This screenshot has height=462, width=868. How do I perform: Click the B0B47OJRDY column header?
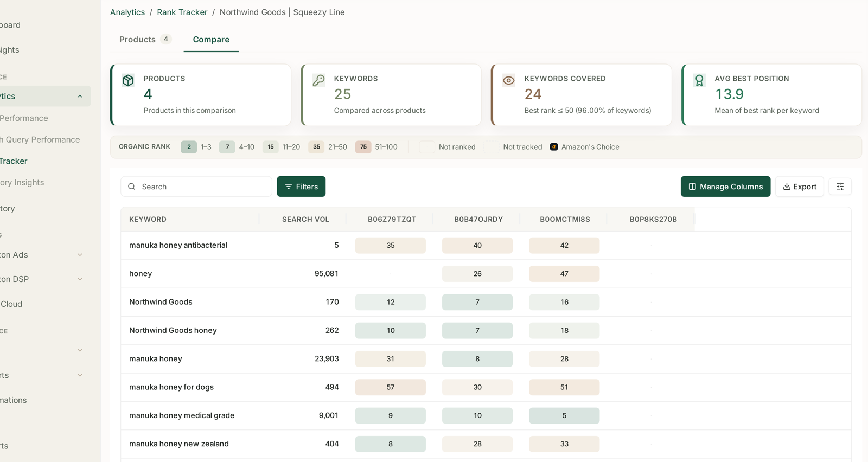coord(478,220)
